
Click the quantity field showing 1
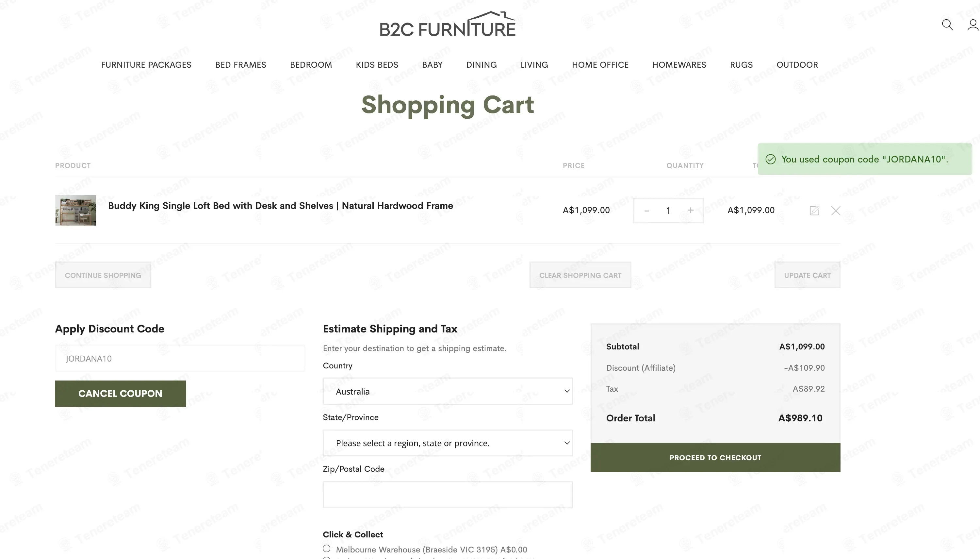coord(668,211)
